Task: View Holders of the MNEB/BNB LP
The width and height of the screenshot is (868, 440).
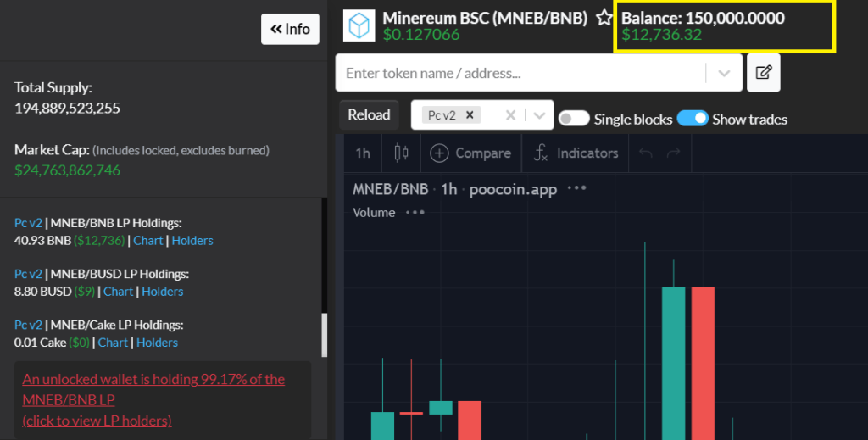Action: click(192, 241)
